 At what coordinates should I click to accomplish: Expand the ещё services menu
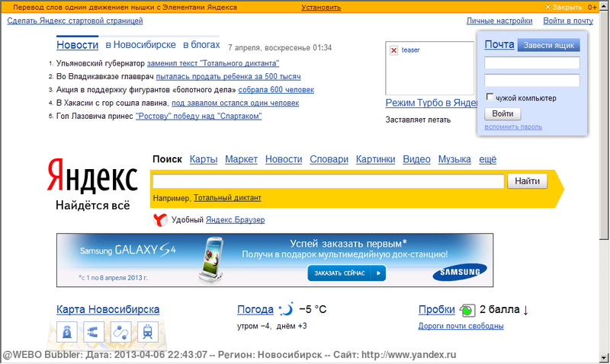pos(487,159)
